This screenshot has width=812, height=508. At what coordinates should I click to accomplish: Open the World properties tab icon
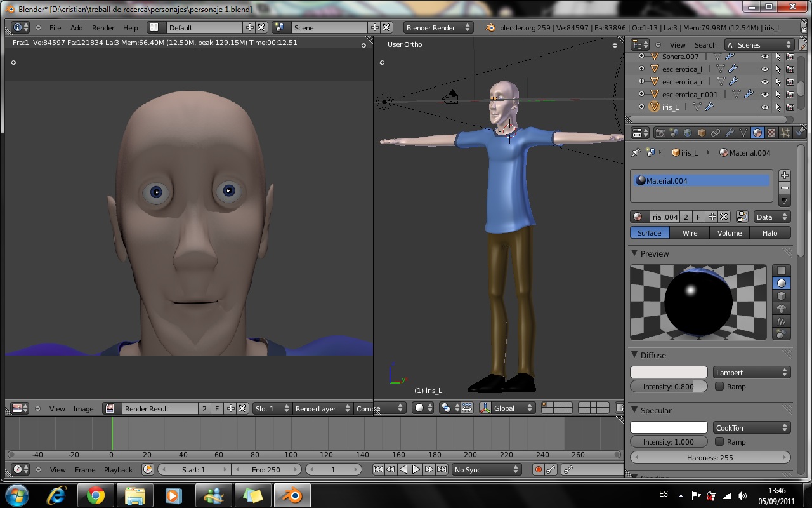(x=688, y=133)
